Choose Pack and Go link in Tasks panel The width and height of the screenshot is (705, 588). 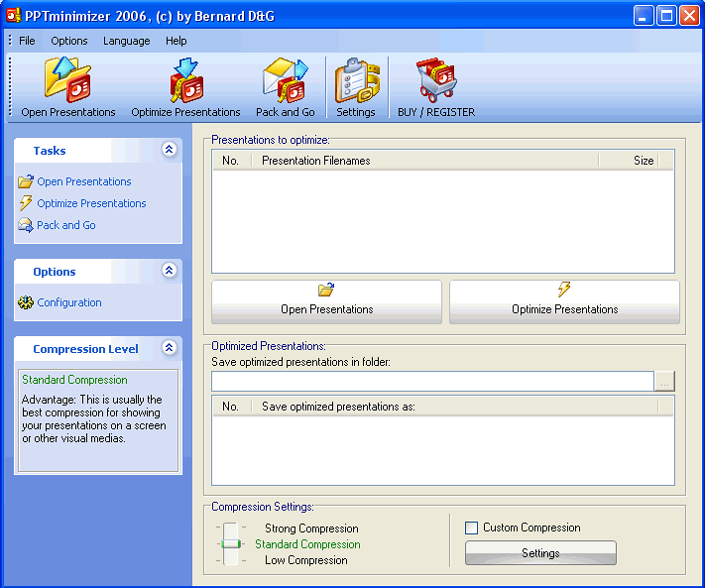pos(66,225)
